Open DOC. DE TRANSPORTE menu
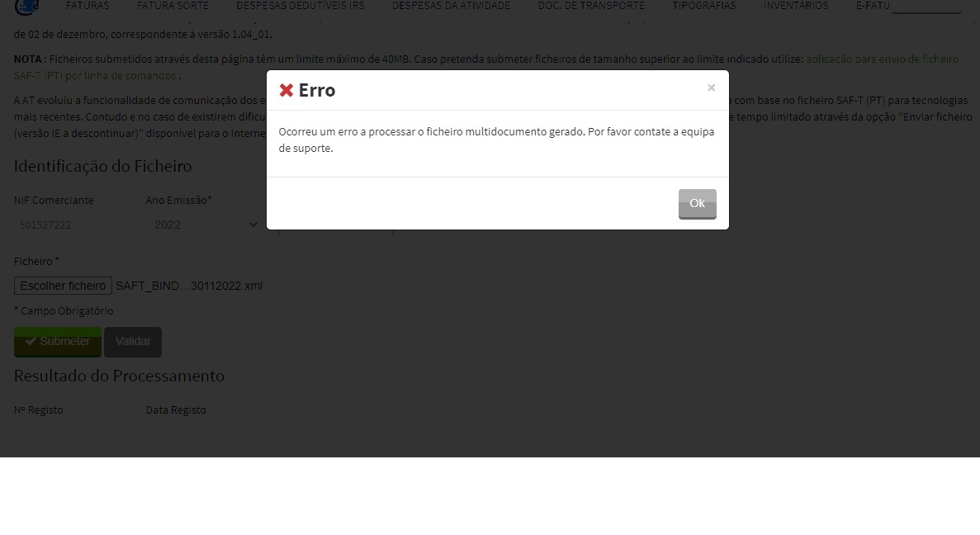This screenshot has width=980, height=535. tap(591, 6)
